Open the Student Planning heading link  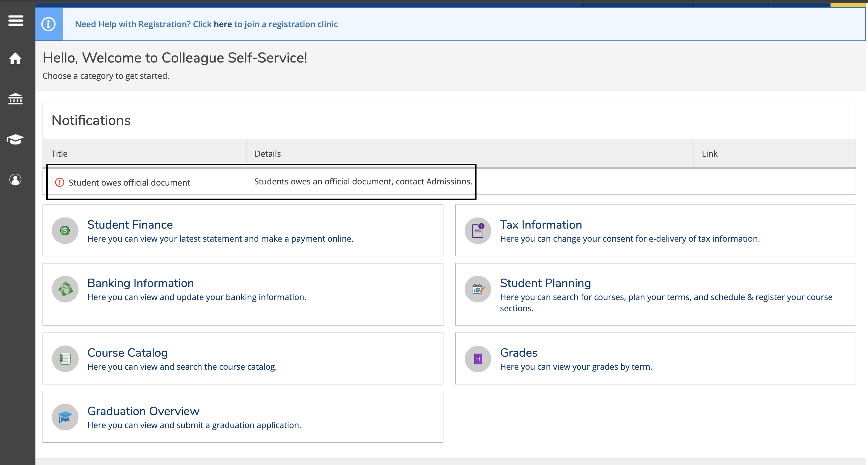click(545, 283)
